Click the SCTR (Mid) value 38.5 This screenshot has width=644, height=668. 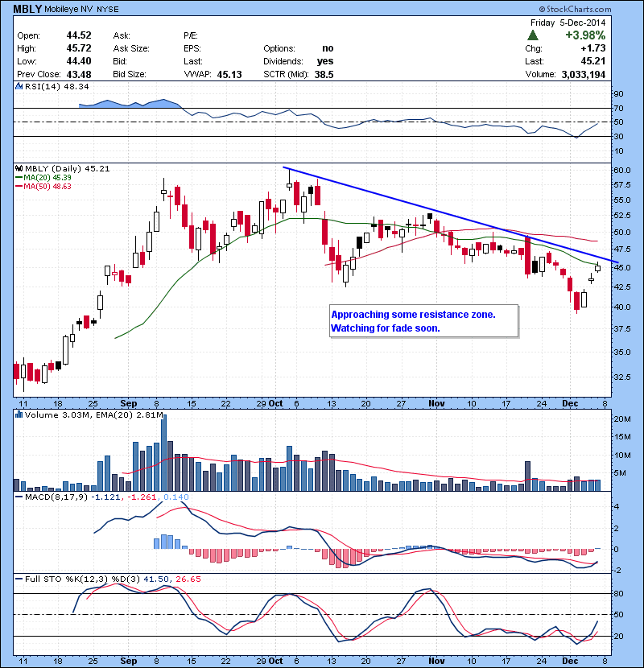coord(324,75)
